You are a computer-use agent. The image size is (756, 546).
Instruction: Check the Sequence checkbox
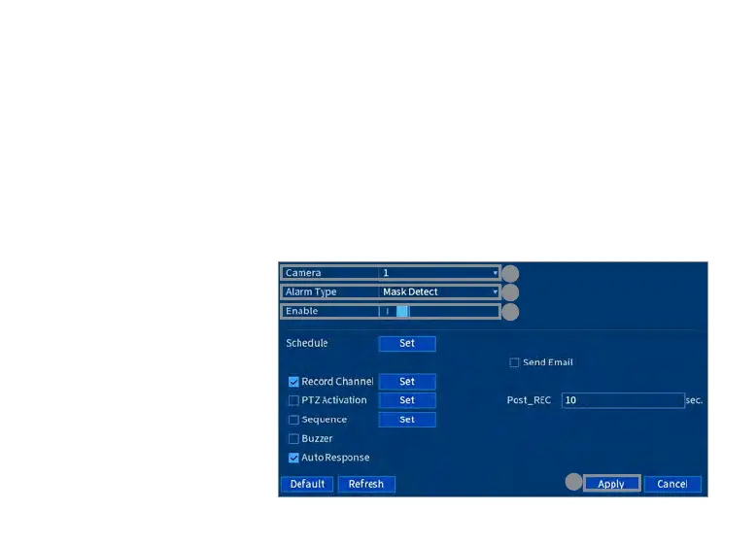(293, 420)
